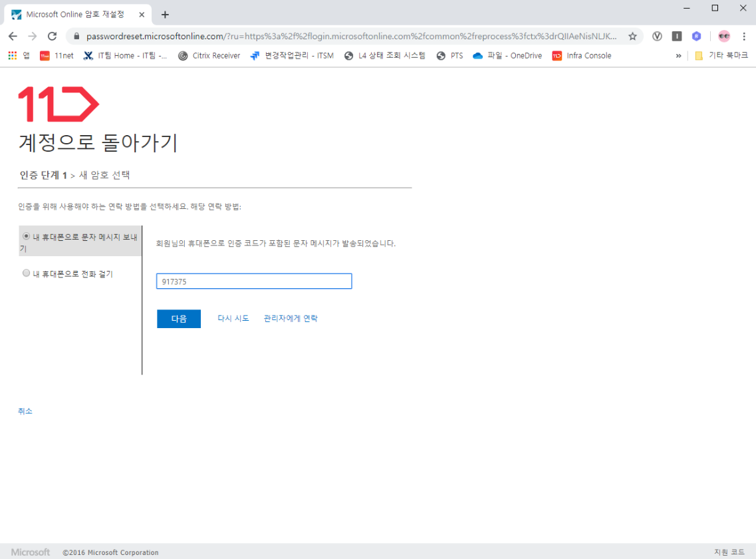Open the 11net bookmark
The height and width of the screenshot is (559, 756).
click(x=57, y=55)
